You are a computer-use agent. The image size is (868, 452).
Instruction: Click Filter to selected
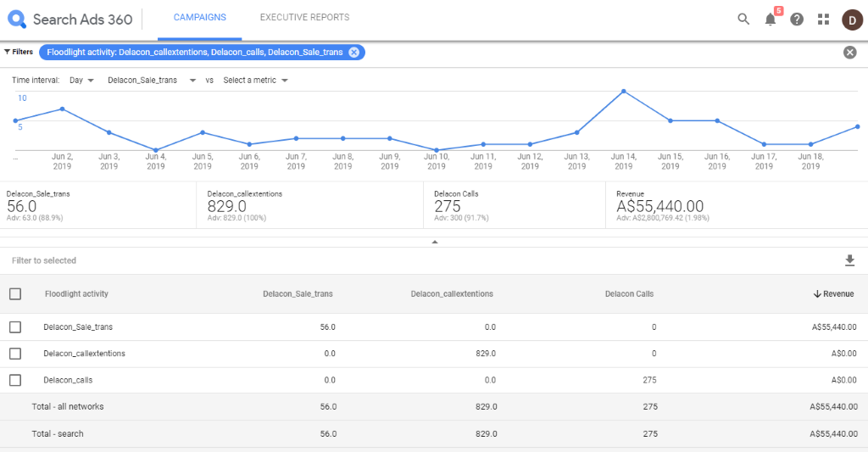[x=44, y=260]
